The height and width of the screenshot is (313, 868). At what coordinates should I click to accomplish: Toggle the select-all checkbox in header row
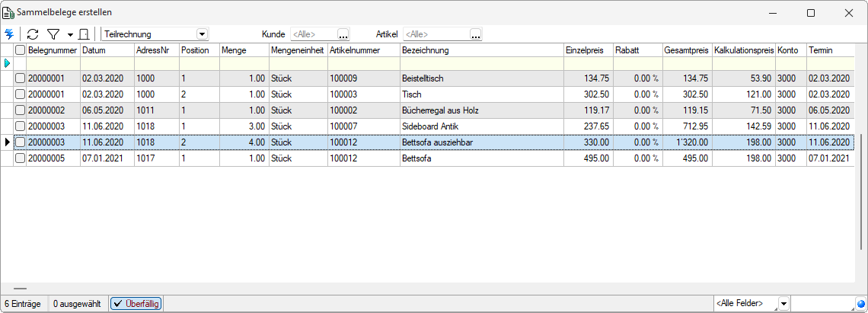tap(20, 50)
